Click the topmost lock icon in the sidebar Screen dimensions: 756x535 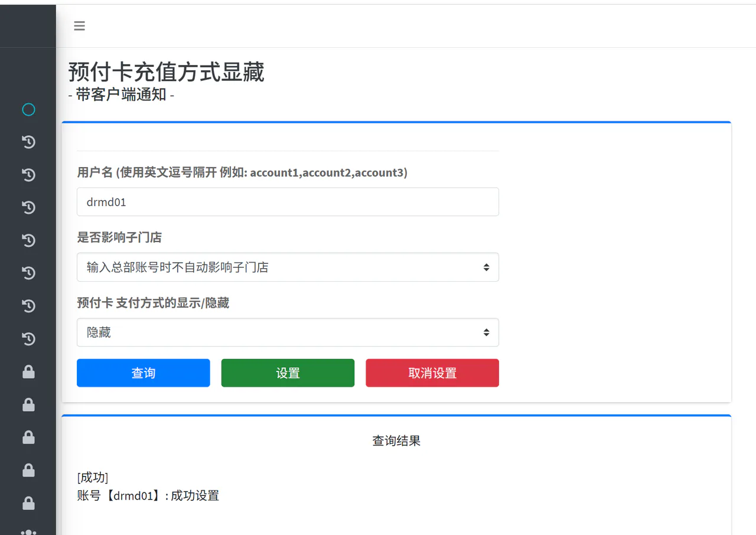point(28,372)
